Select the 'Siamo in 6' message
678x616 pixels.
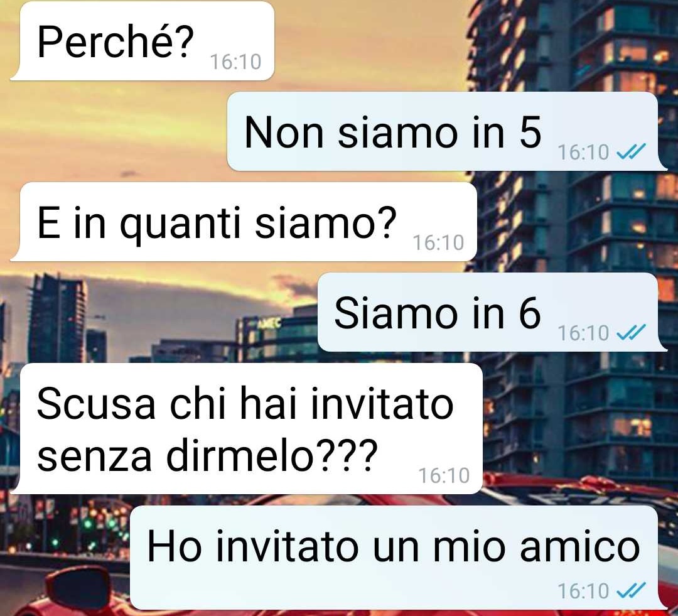(x=492, y=312)
